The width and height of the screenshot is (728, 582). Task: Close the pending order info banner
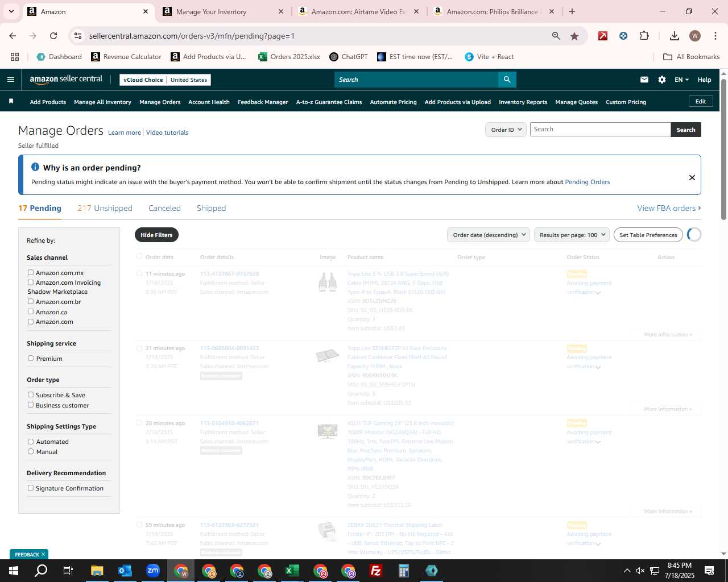692,177
